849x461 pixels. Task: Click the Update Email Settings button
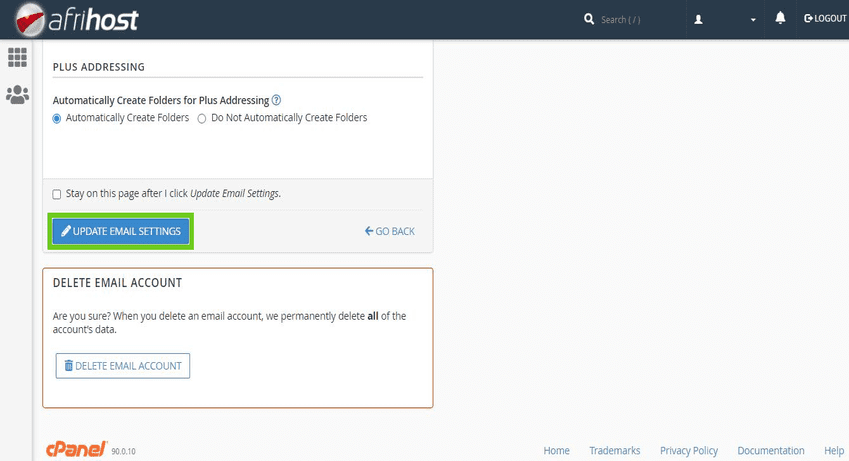pos(121,231)
